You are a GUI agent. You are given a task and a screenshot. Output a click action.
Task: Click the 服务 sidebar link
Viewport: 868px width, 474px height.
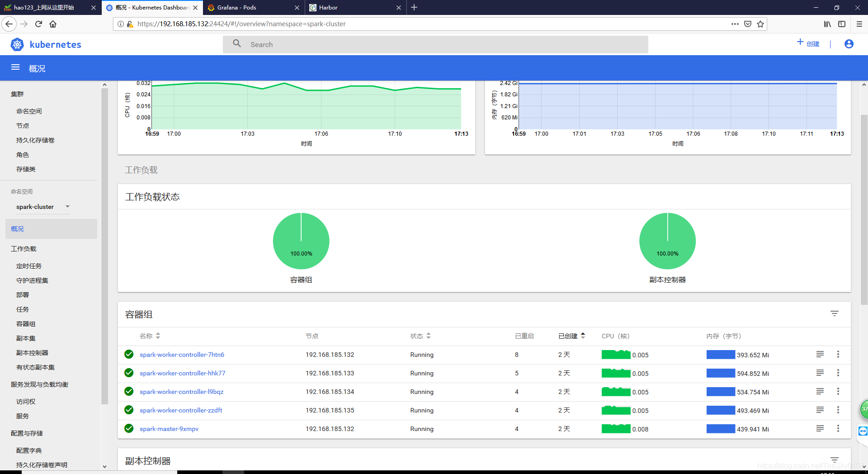coord(23,416)
